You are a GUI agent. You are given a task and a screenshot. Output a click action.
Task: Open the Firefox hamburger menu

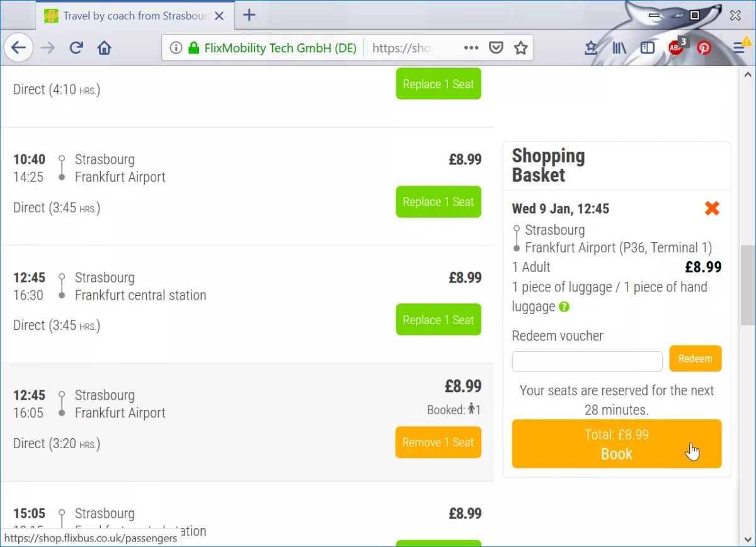[740, 48]
